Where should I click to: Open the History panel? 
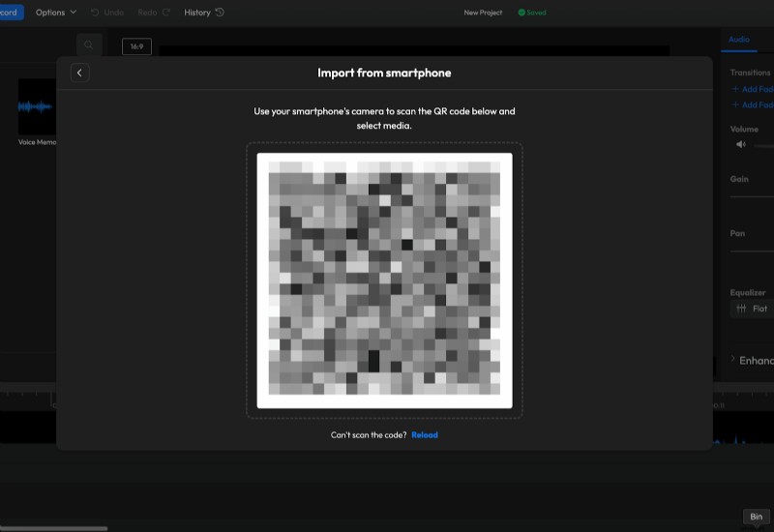point(204,13)
